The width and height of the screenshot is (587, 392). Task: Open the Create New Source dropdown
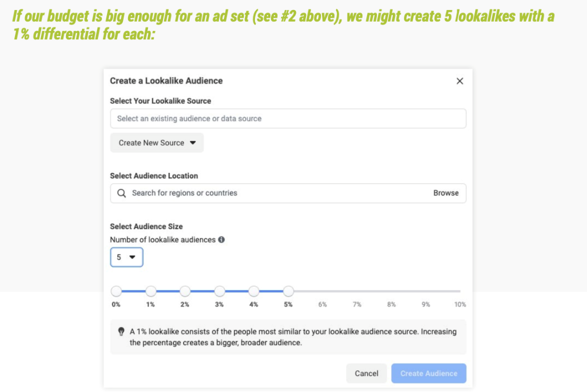(157, 142)
